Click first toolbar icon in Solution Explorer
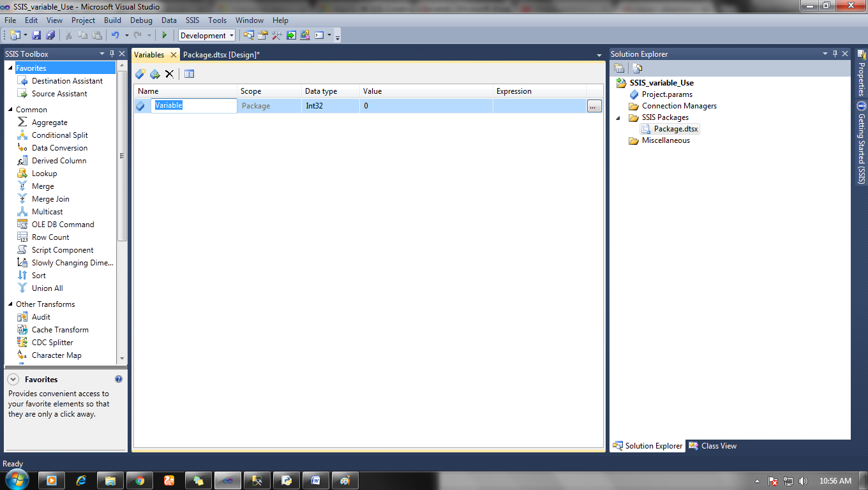868x490 pixels. 619,68
